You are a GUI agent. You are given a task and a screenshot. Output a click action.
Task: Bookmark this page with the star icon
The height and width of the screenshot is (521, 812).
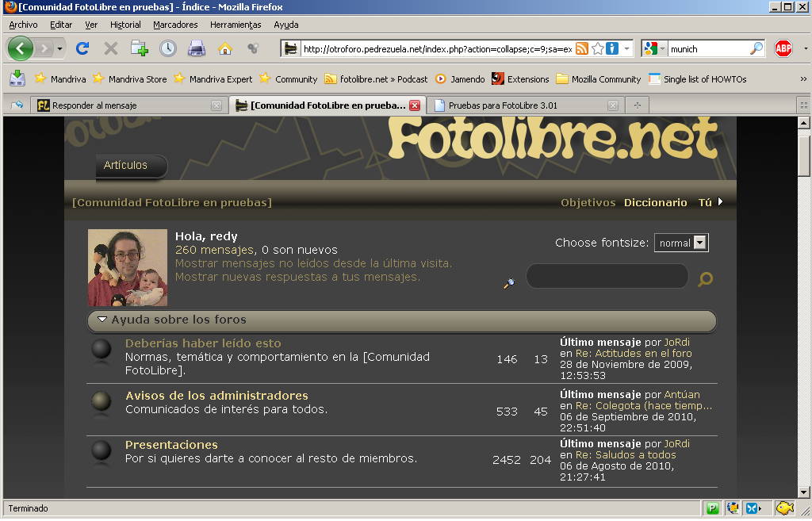click(x=598, y=48)
